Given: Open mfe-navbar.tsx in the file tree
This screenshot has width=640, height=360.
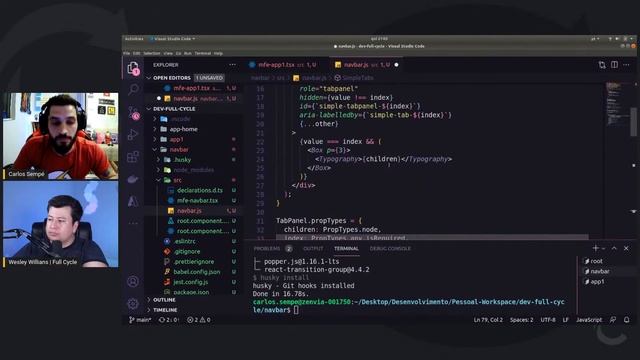Looking at the screenshot, I should coord(197,200).
